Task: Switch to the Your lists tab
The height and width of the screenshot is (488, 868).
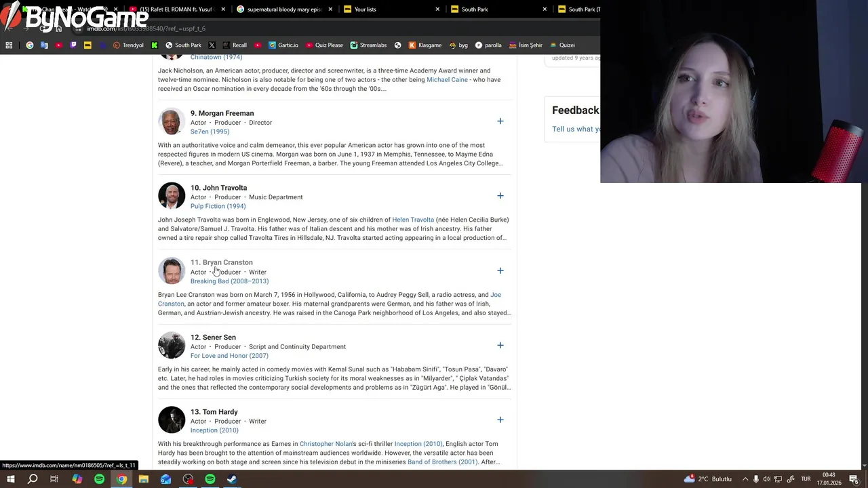Action: pyautogui.click(x=391, y=9)
